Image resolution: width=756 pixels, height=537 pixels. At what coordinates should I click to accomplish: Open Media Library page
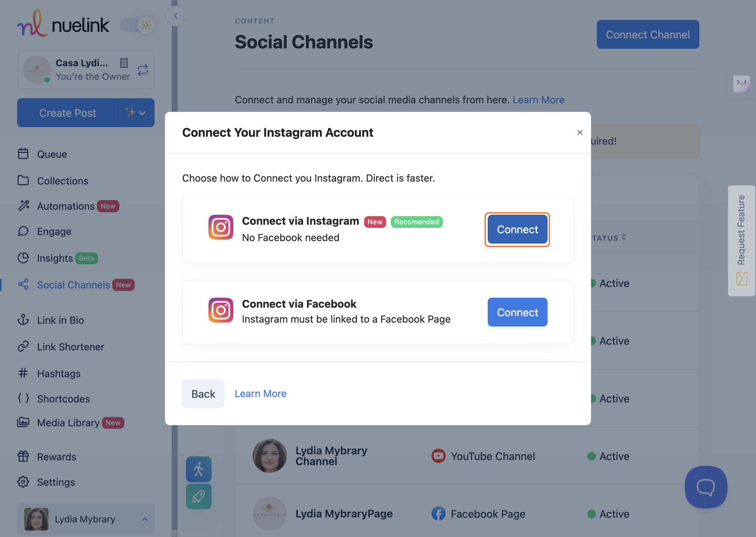click(x=68, y=423)
